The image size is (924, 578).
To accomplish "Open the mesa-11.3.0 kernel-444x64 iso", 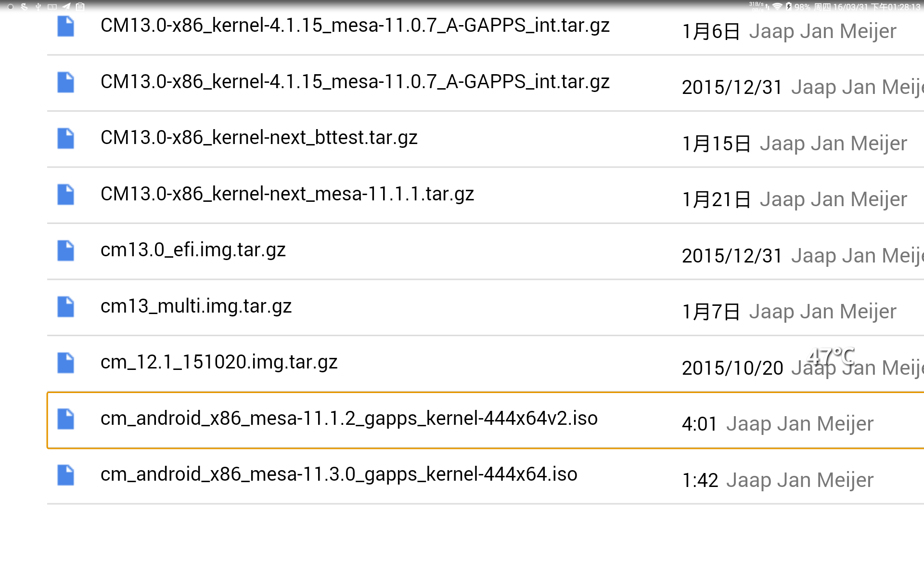I will 339,474.
